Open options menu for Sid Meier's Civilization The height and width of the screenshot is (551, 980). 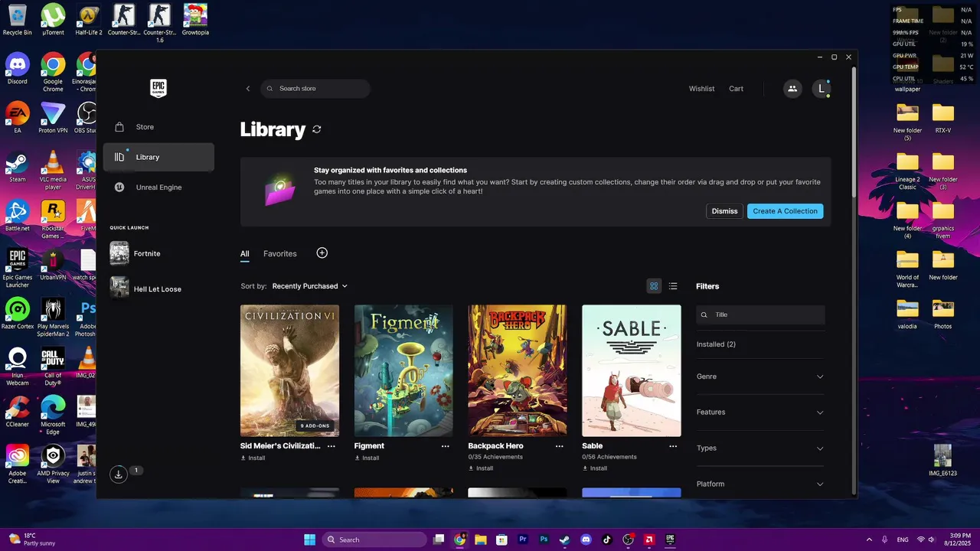pos(332,446)
